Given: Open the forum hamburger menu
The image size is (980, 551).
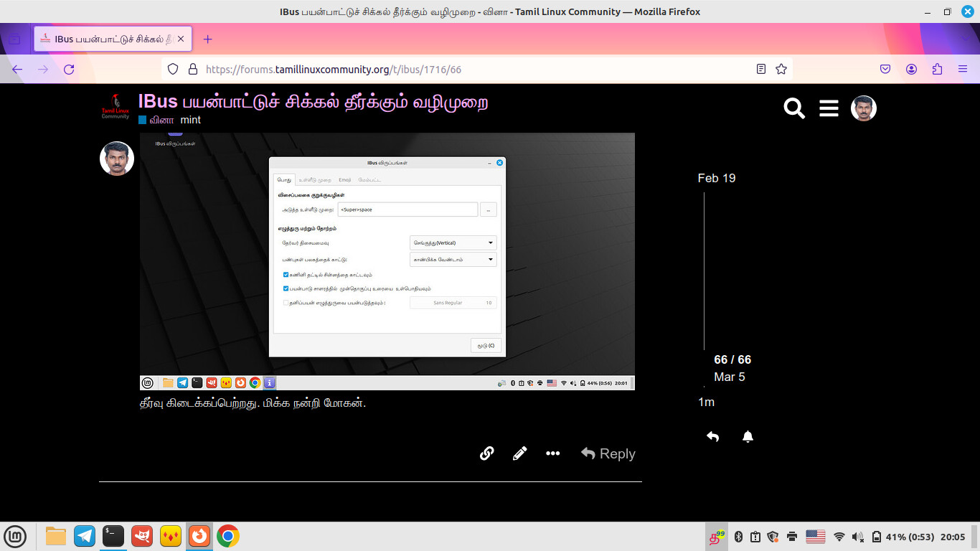Looking at the screenshot, I should pyautogui.click(x=829, y=108).
